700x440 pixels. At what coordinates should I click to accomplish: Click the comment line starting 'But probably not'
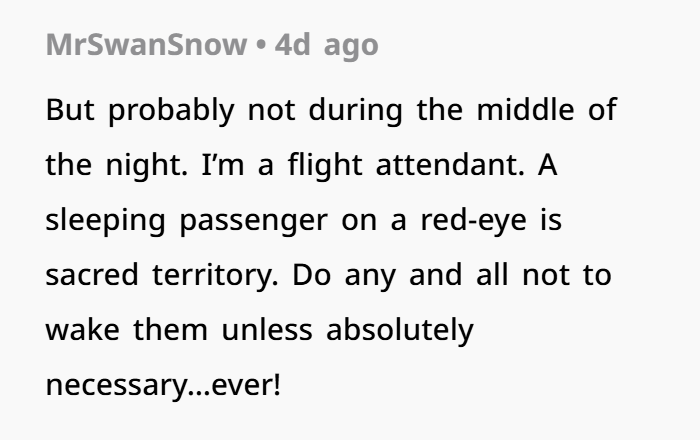coord(331,110)
